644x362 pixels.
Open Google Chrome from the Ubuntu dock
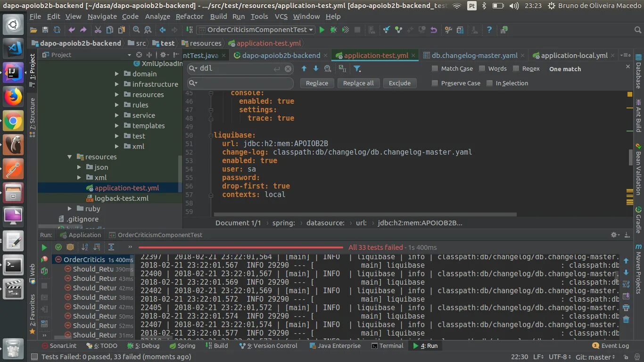click(13, 122)
